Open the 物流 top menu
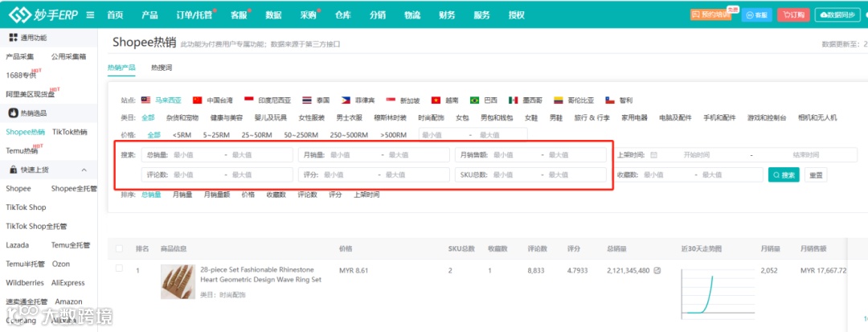 pos(411,15)
